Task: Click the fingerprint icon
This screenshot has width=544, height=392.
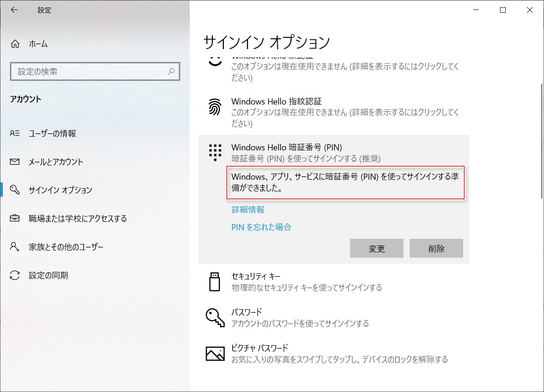Action: [x=215, y=106]
